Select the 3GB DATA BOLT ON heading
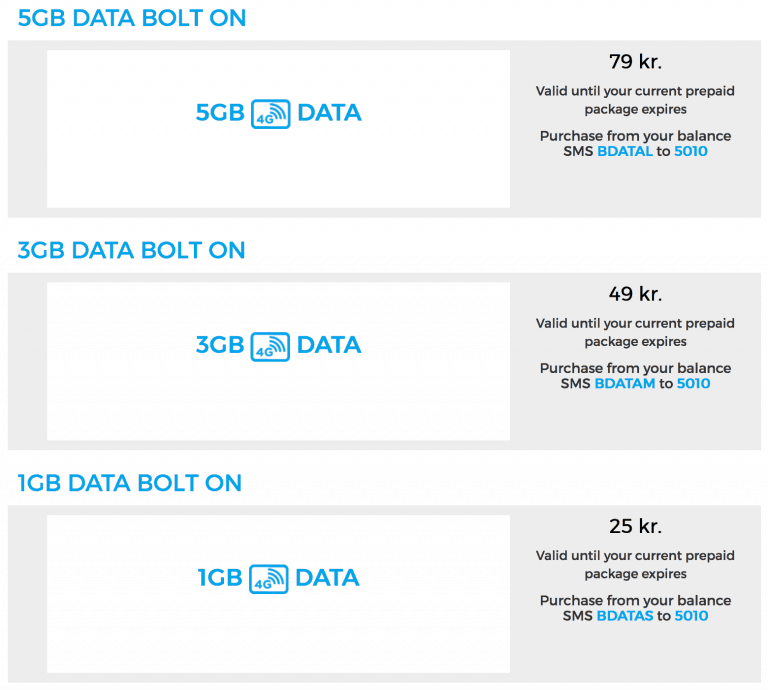 pos(132,250)
